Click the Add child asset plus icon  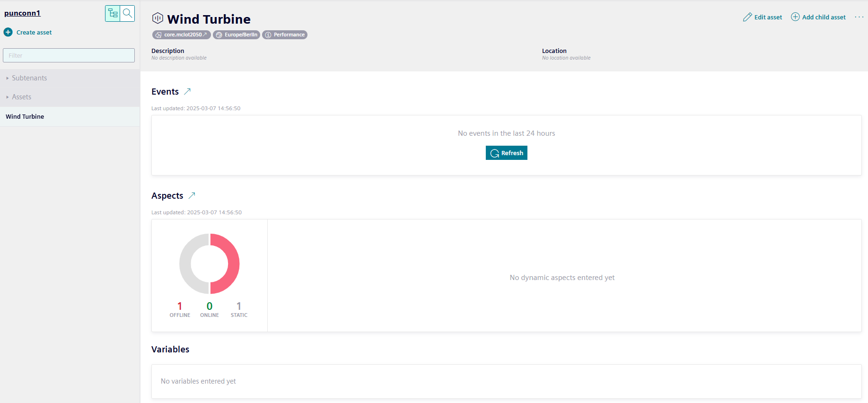pyautogui.click(x=795, y=17)
